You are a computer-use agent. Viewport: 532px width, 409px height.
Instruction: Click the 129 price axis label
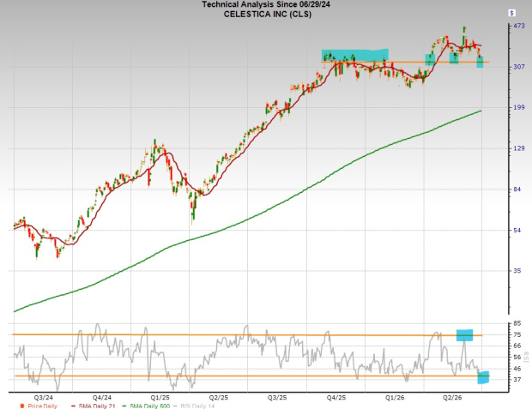click(x=519, y=148)
